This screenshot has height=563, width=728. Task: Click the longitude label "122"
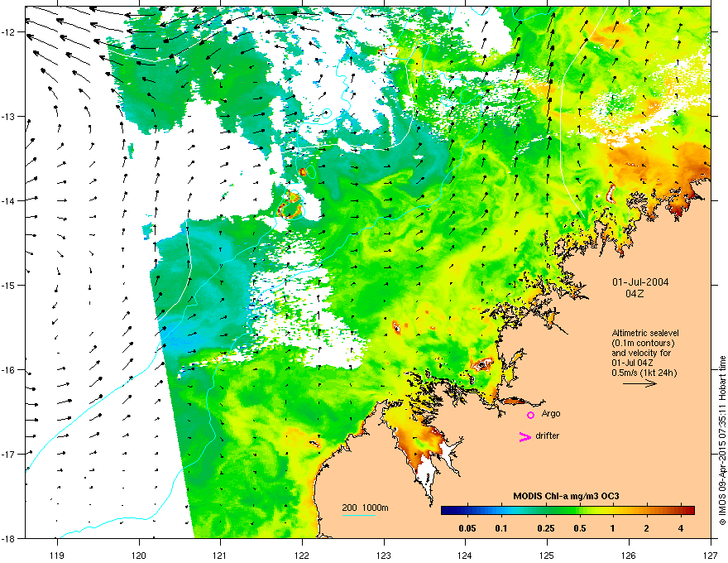(x=302, y=555)
